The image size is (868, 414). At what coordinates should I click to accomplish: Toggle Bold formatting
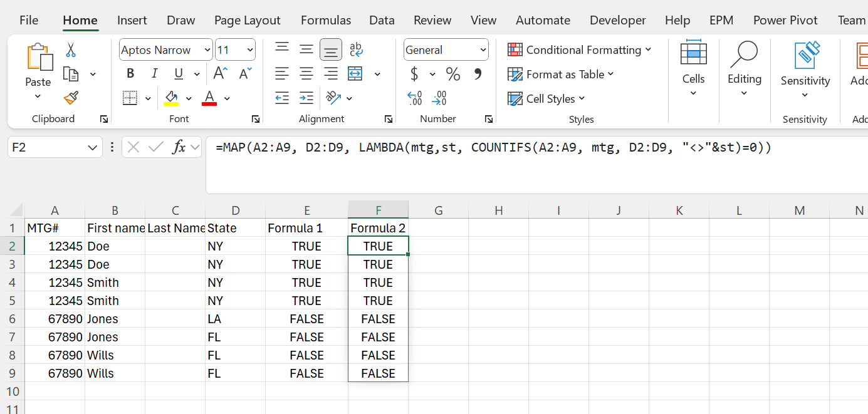pos(130,74)
